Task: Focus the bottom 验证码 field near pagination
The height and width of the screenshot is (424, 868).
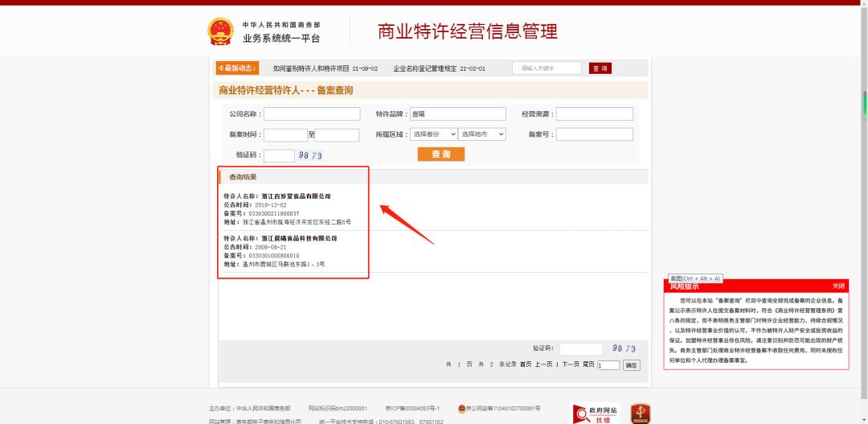Action: tap(581, 349)
